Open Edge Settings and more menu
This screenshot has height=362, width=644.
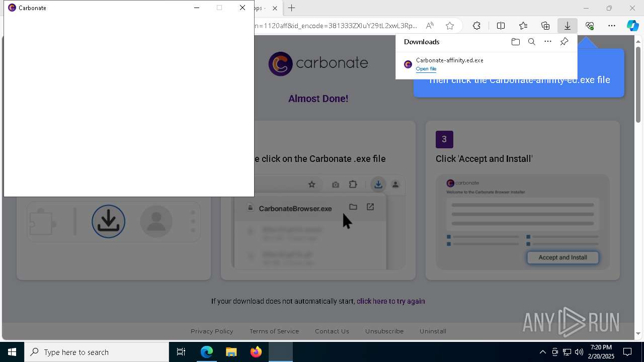pos(612,26)
